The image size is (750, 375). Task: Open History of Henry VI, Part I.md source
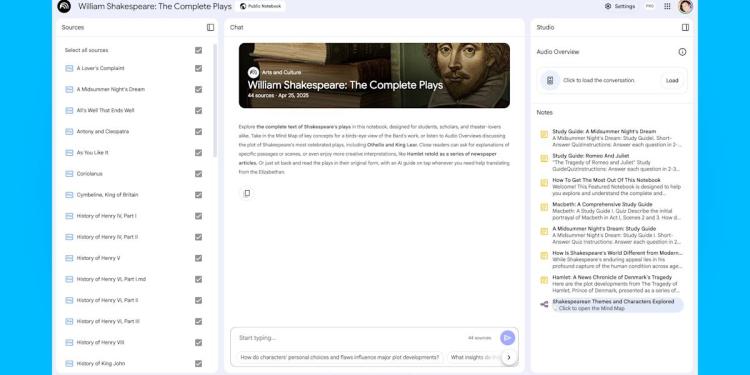111,279
